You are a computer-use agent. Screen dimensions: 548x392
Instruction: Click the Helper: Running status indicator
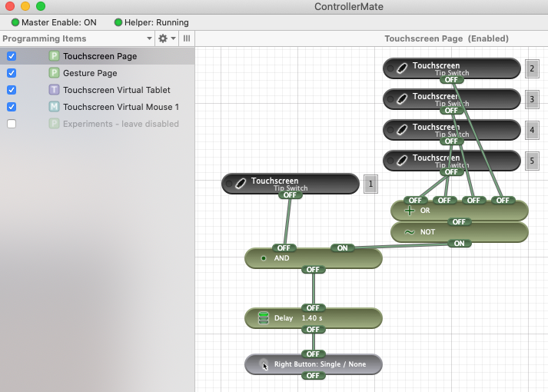click(x=151, y=22)
